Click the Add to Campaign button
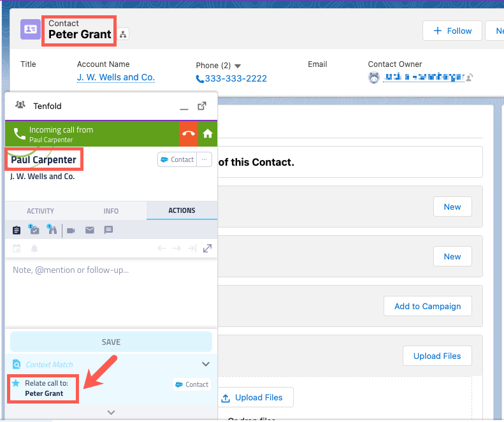This screenshot has width=504, height=422. click(428, 306)
